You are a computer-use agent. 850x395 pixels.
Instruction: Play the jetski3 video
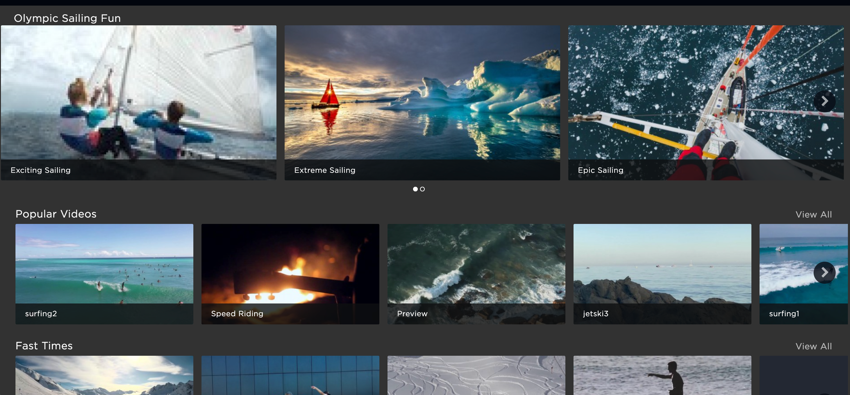[662, 274]
